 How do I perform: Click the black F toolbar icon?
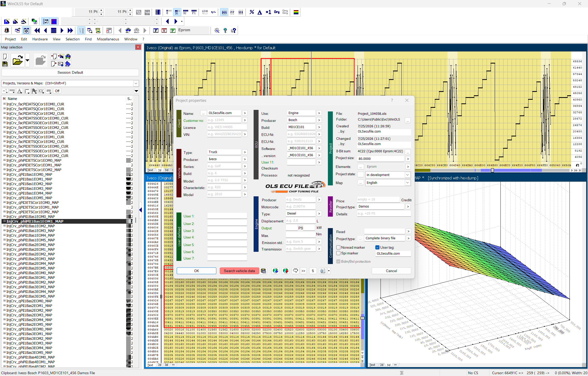156,30
